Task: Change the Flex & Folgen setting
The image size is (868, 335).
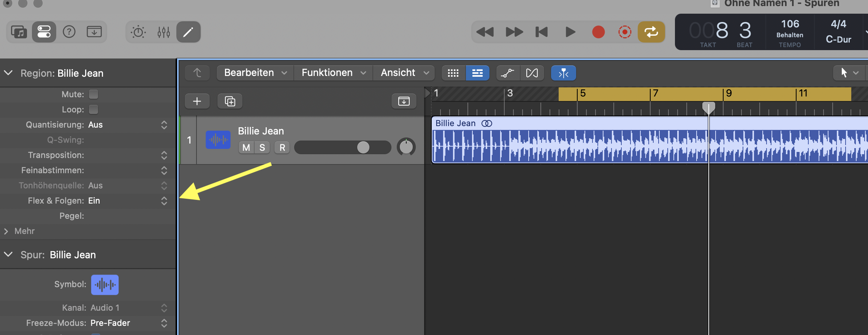Action: [x=164, y=201]
